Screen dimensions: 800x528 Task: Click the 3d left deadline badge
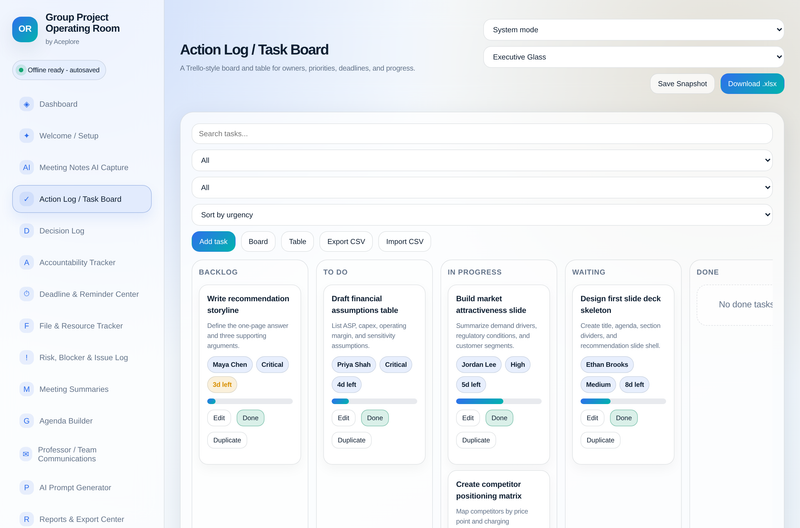tap(222, 385)
